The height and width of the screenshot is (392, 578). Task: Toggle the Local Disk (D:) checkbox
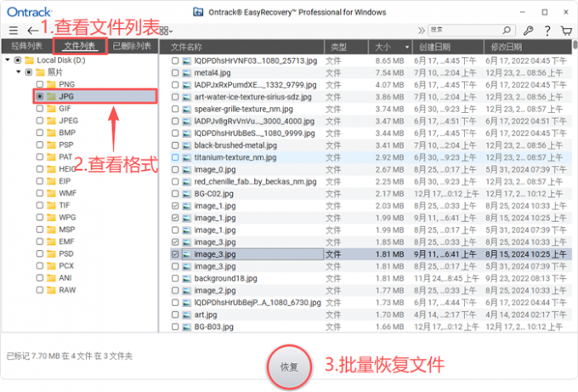18,60
